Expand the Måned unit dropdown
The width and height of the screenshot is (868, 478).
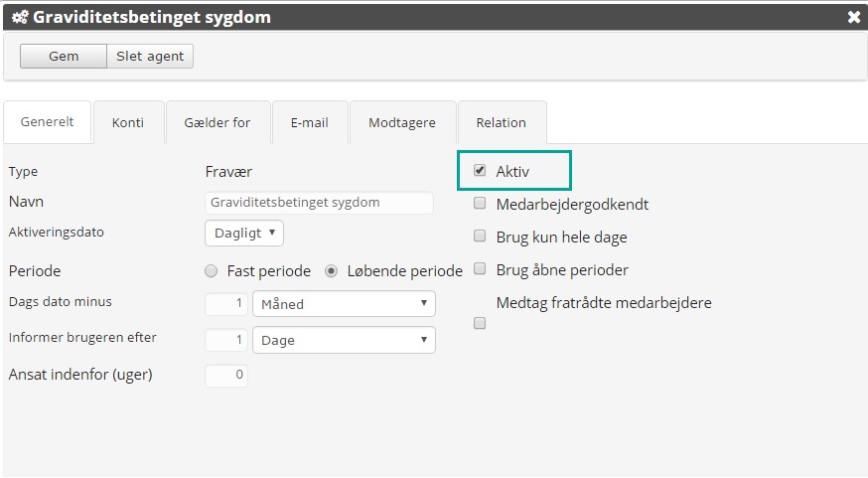pyautogui.click(x=344, y=304)
